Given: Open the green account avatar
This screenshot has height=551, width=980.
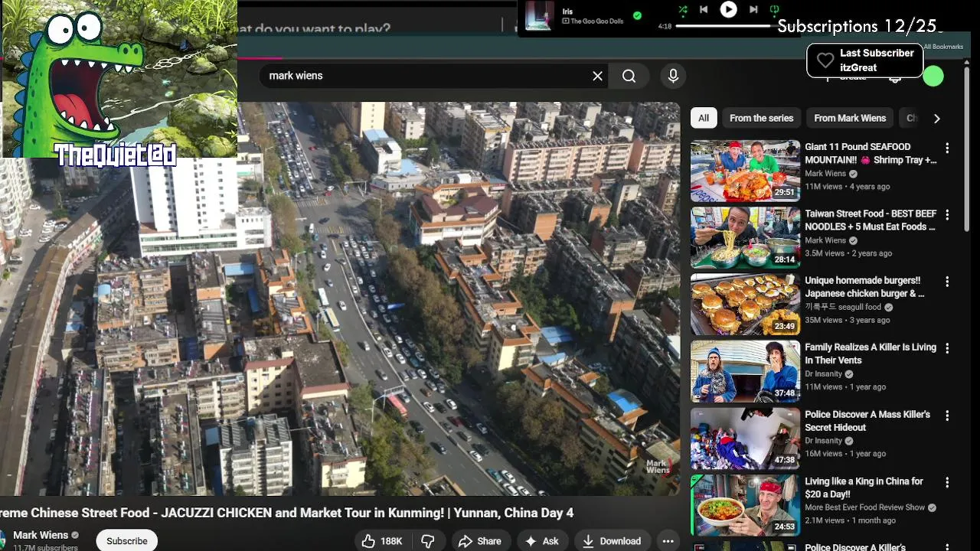Looking at the screenshot, I should [933, 77].
